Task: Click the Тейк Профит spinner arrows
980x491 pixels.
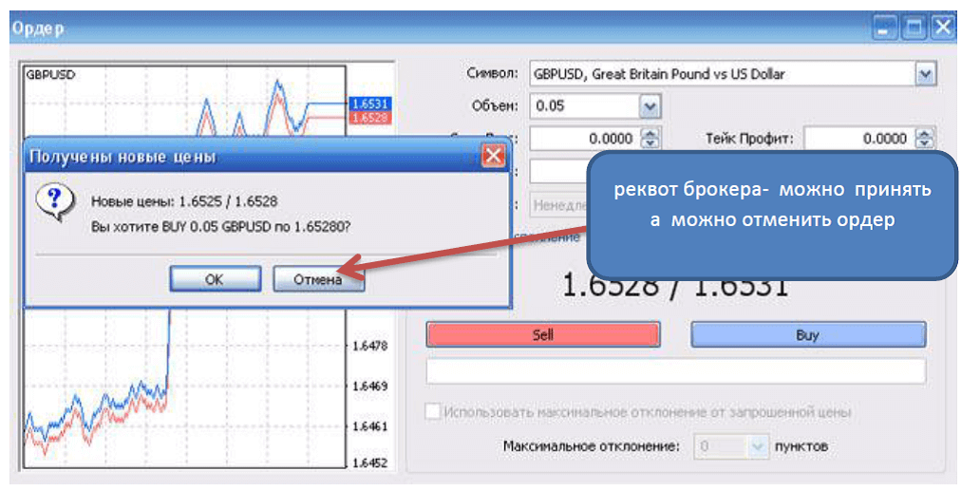Action: click(924, 139)
